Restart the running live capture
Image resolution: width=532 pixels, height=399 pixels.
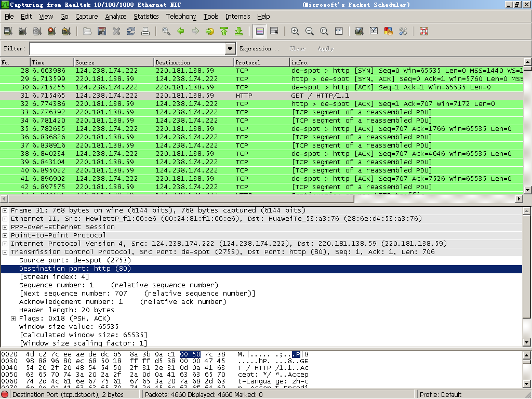[66, 32]
